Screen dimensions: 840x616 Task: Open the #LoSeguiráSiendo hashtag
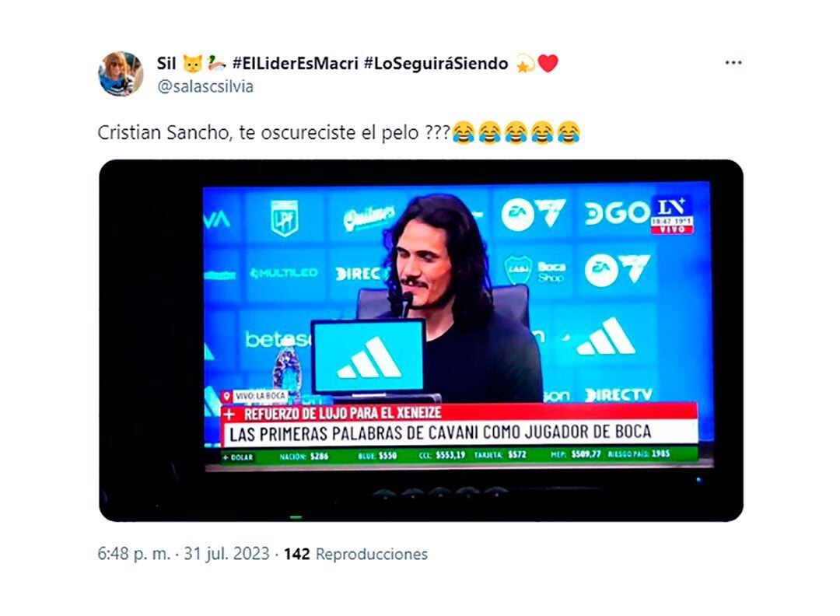click(436, 63)
